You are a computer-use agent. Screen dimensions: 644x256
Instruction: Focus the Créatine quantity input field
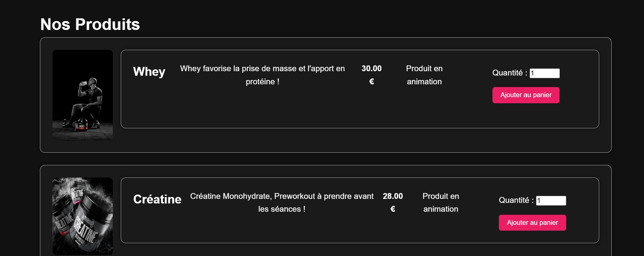[551, 201]
